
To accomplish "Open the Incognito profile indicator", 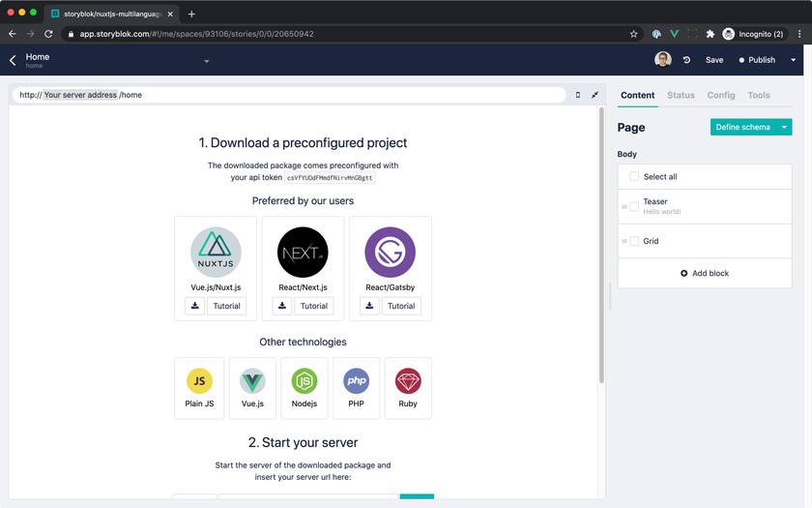I will pyautogui.click(x=753, y=34).
